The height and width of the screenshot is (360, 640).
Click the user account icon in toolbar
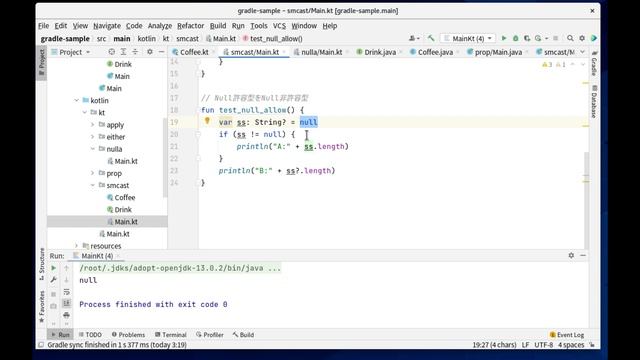click(413, 38)
